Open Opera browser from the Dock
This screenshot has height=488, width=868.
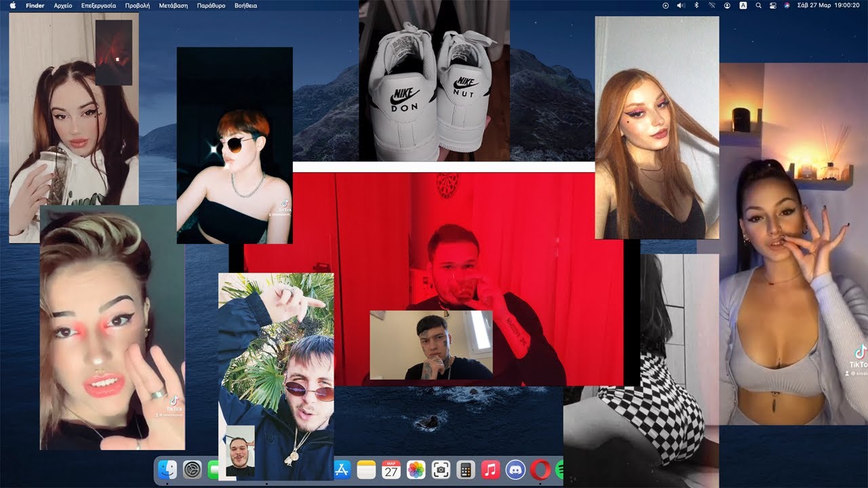pyautogui.click(x=540, y=469)
